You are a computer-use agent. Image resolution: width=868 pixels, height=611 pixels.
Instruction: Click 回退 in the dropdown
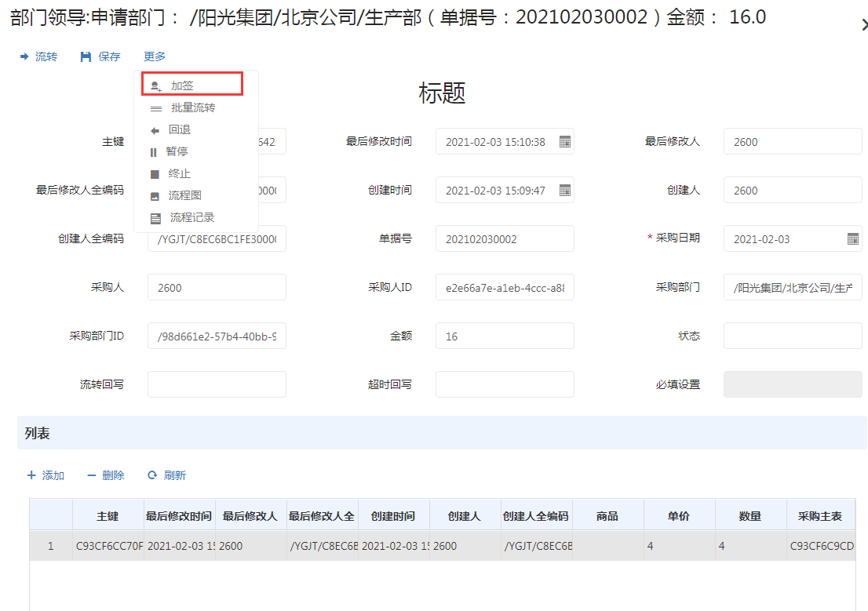(x=179, y=129)
